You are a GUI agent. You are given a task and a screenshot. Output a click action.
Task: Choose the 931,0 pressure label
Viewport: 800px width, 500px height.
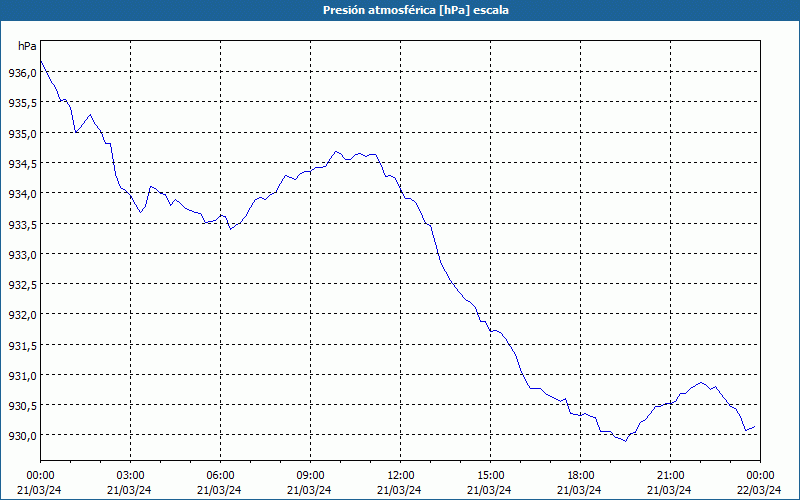pyautogui.click(x=22, y=376)
